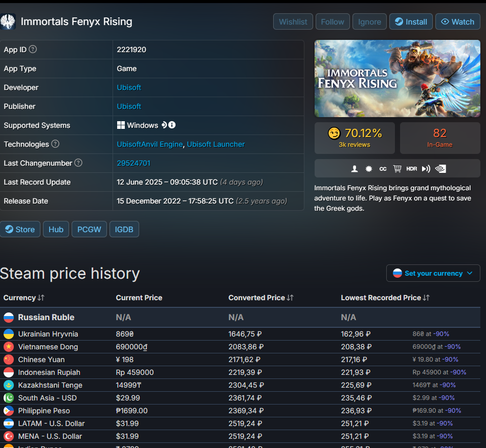Click the game banner artwork thumbnail
The width and height of the screenshot is (486, 448).
point(397,78)
